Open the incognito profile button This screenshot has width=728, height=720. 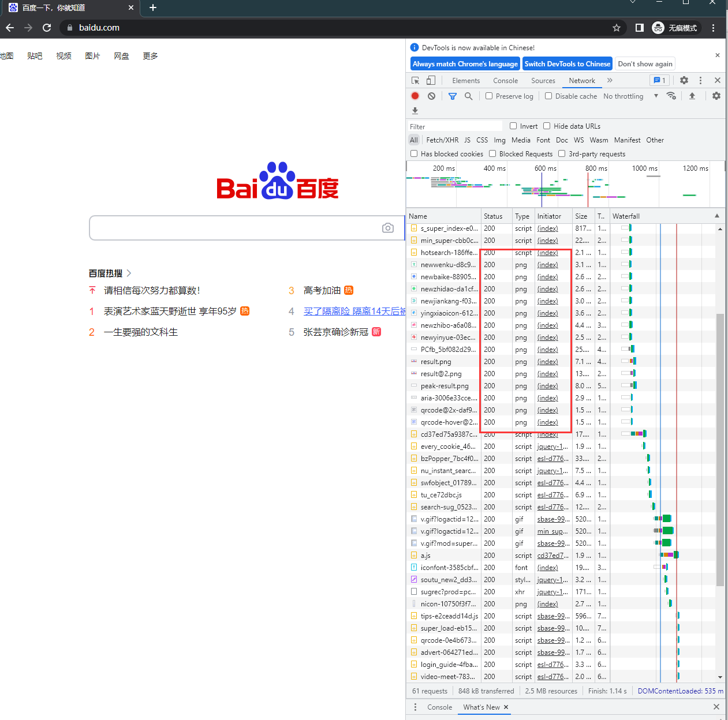(675, 28)
